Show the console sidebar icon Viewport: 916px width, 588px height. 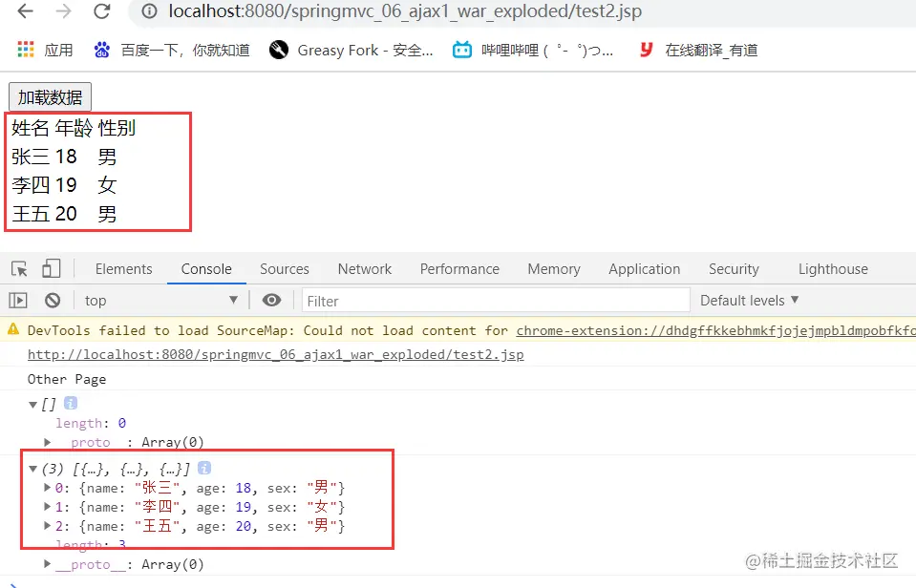click(18, 300)
